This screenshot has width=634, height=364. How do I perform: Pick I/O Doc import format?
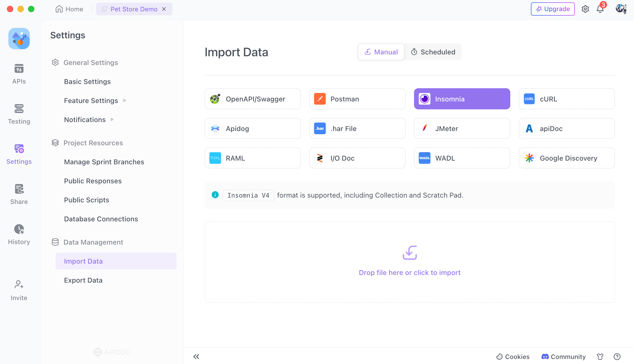tap(357, 158)
